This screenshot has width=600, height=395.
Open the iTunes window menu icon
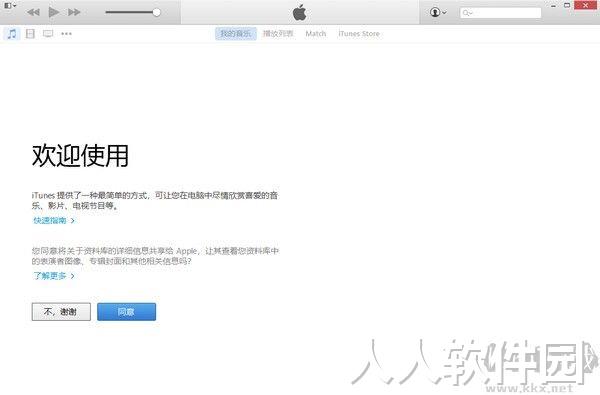click(10, 6)
